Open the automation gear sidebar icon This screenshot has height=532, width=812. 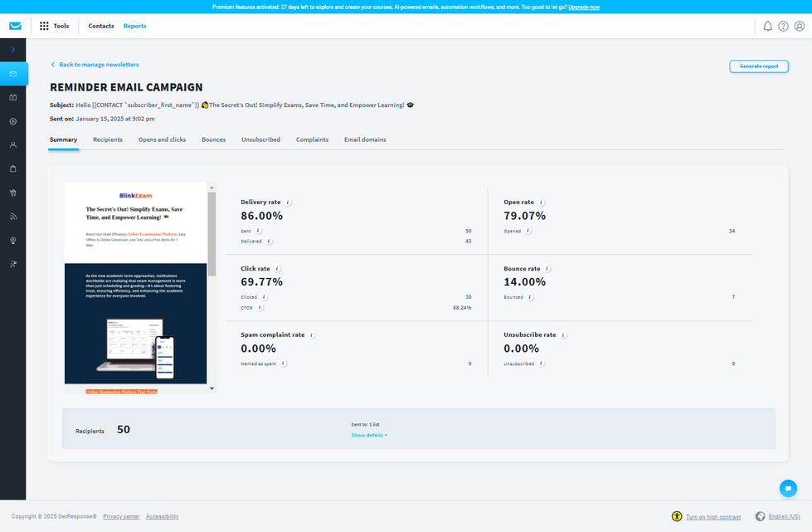coord(13,121)
